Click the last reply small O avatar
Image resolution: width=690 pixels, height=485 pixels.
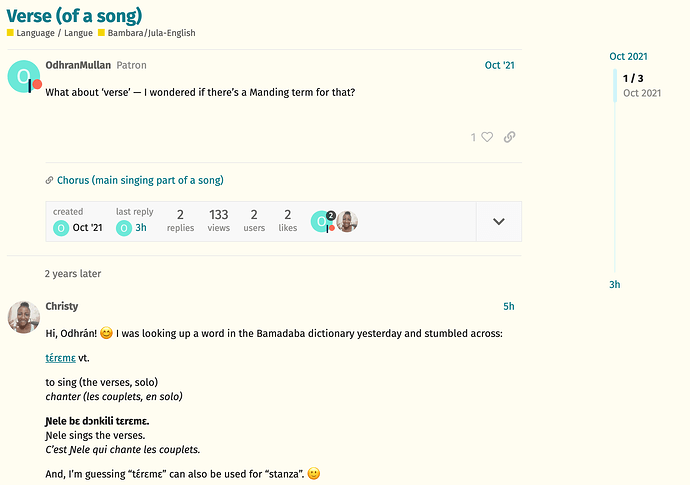(124, 228)
